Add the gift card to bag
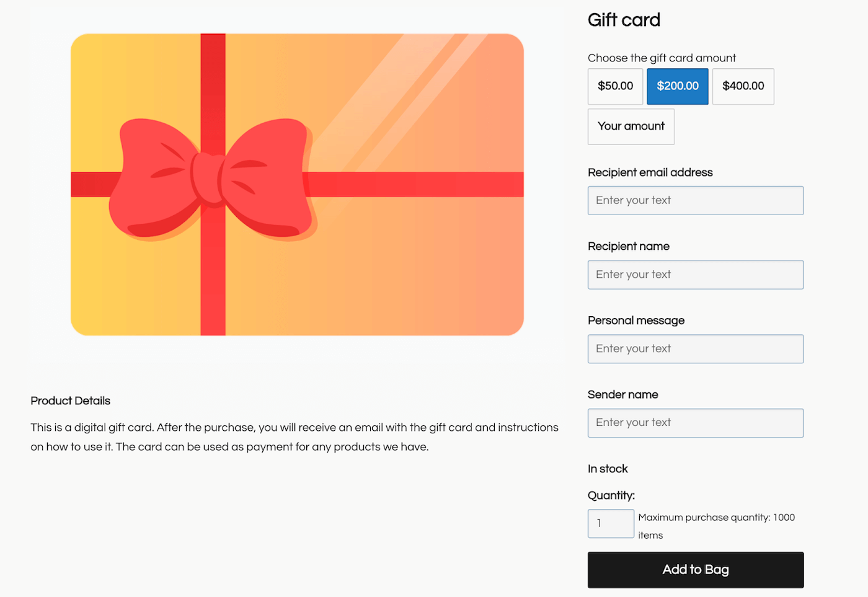Screen dimensions: 868x597 [x=696, y=570]
